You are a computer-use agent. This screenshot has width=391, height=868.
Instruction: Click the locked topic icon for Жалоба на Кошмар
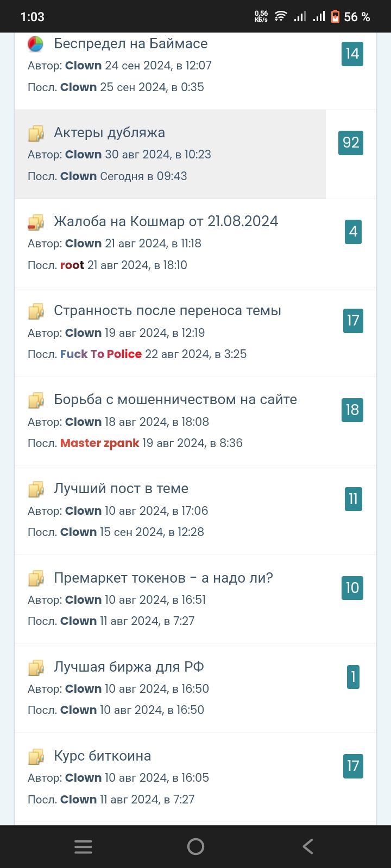click(x=36, y=222)
